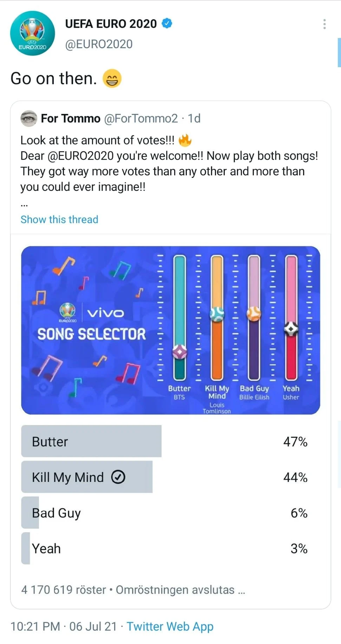Click the @EURO2020 mention in quoted tweet
Screen dimensions: 341x644
[80, 156]
